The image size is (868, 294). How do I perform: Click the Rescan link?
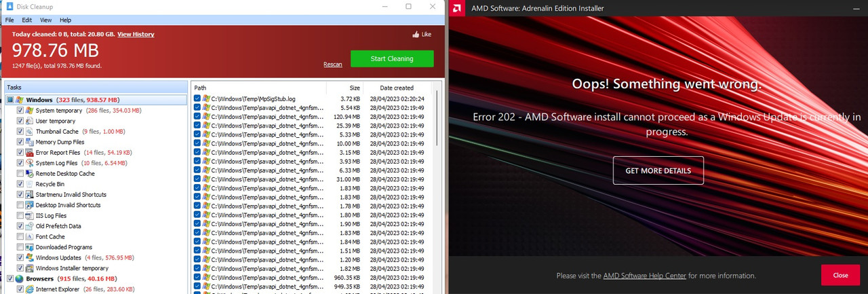click(x=333, y=65)
